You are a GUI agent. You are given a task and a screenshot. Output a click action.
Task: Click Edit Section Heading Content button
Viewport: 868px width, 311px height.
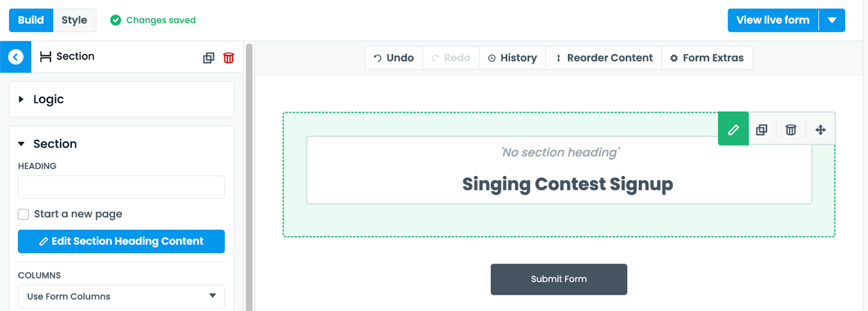pyautogui.click(x=121, y=242)
